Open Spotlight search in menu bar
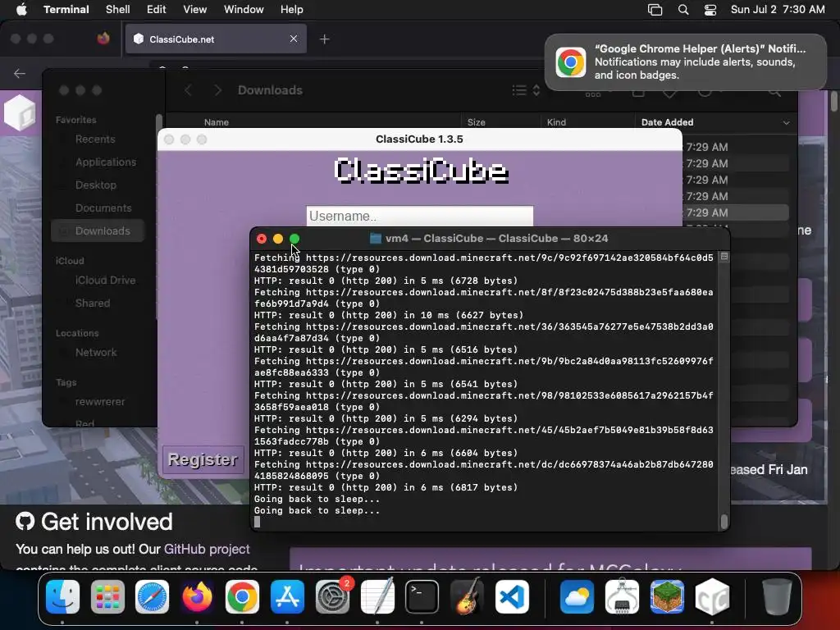Image resolution: width=840 pixels, height=630 pixels. tap(683, 10)
